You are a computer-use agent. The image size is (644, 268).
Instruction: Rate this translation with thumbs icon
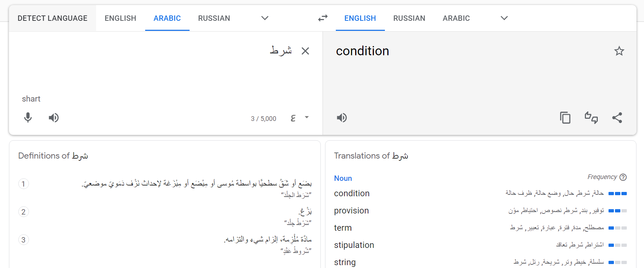(x=591, y=118)
